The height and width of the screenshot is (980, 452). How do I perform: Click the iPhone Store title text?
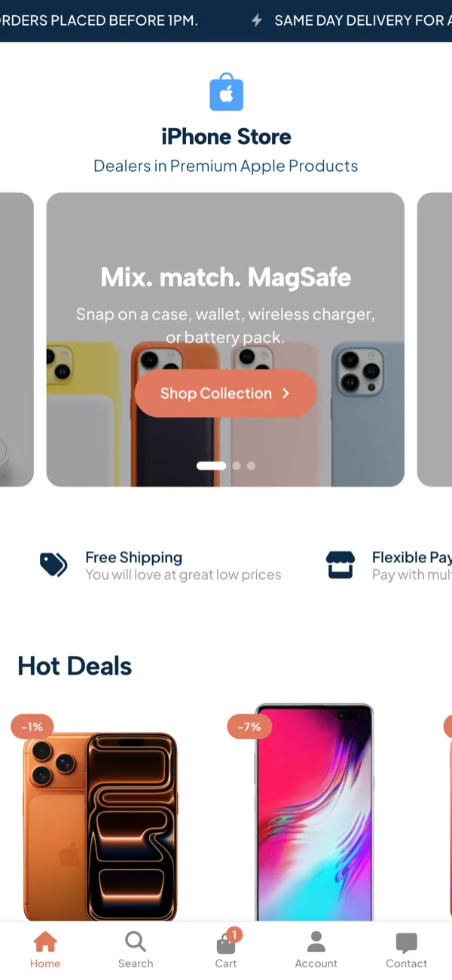(x=226, y=136)
